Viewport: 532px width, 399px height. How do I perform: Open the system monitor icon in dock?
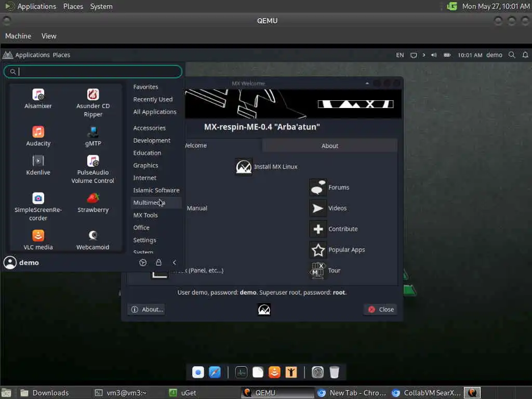[241, 372]
